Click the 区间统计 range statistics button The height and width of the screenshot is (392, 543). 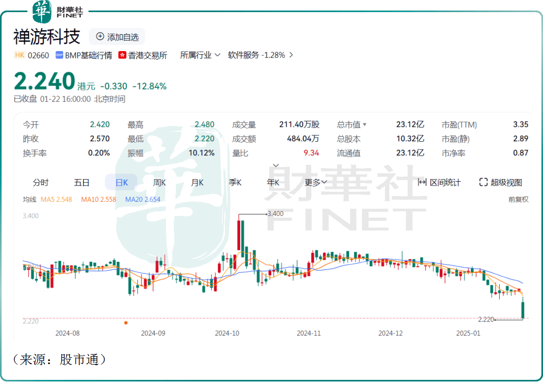(439, 182)
